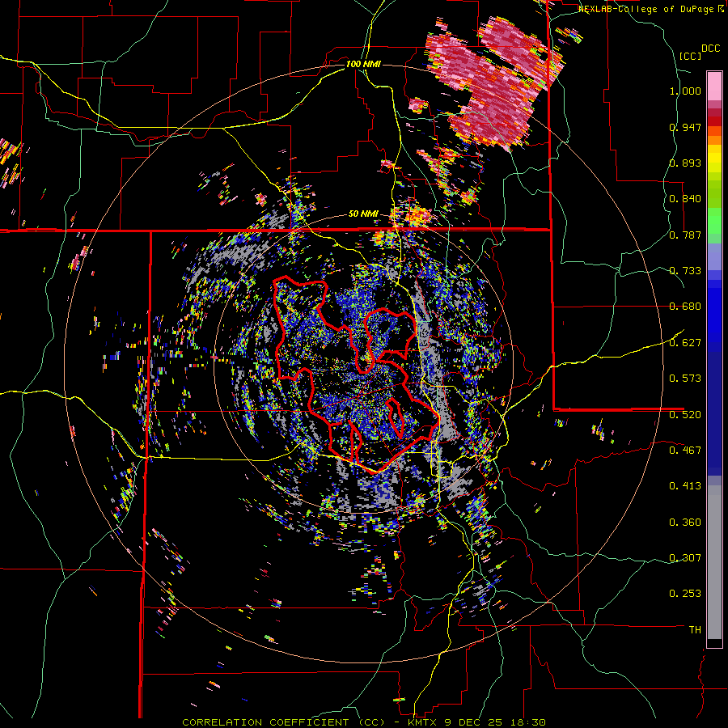The image size is (728, 728).
Task: Pick the gray lower segment of color scale
Action: (x=714, y=562)
